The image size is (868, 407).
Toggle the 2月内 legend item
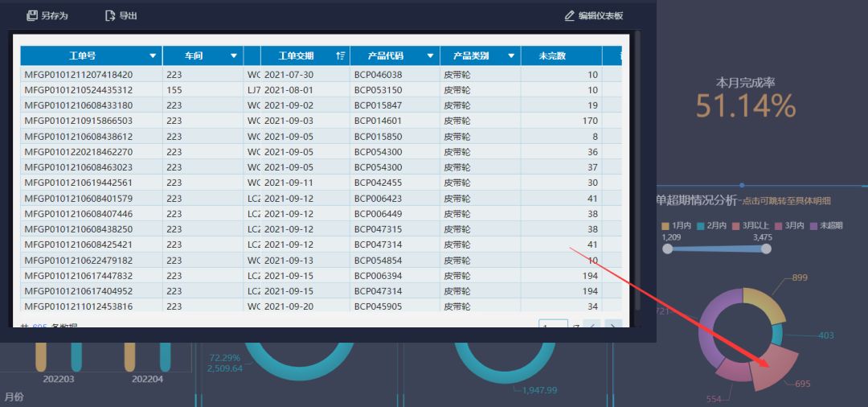(711, 225)
